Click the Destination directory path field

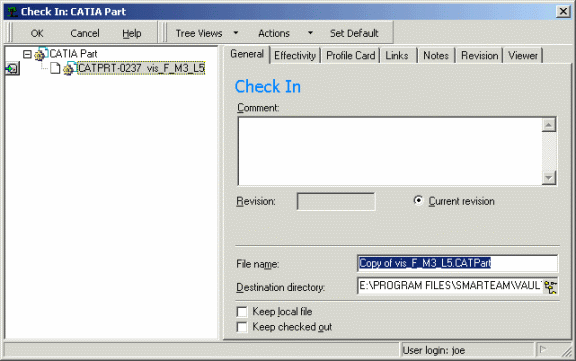(x=450, y=285)
